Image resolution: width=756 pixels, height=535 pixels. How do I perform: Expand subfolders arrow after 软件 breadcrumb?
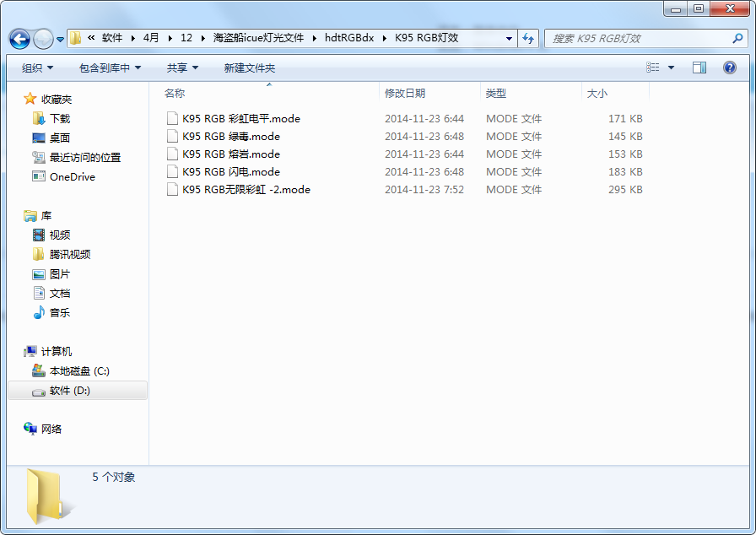(x=133, y=38)
